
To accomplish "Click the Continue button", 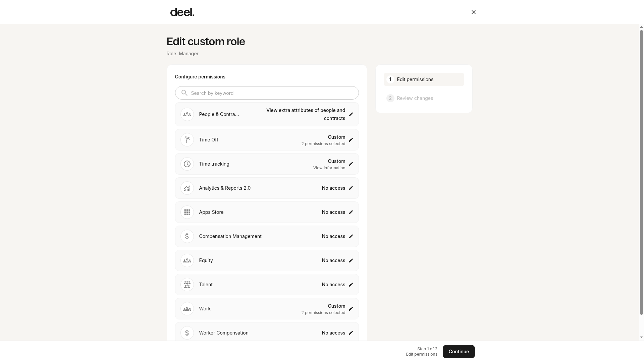I will click(x=459, y=352).
